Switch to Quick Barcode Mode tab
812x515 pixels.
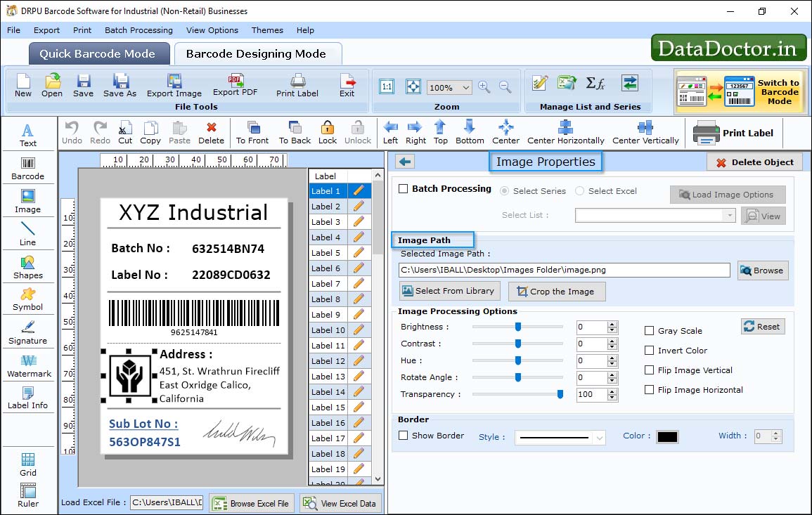tap(98, 54)
